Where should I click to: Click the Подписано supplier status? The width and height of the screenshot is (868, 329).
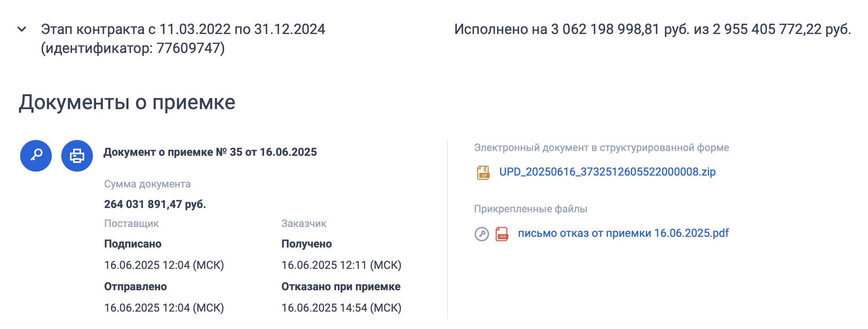tap(133, 244)
